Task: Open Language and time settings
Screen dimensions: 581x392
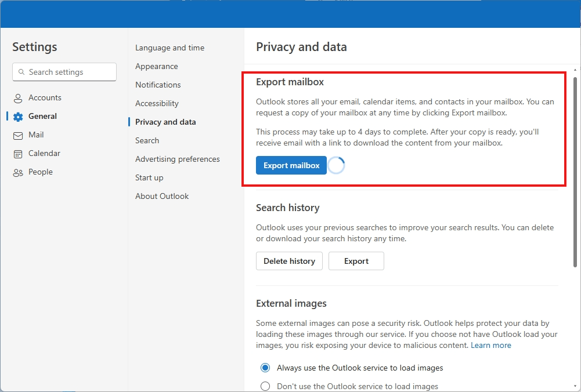Action: coord(169,48)
